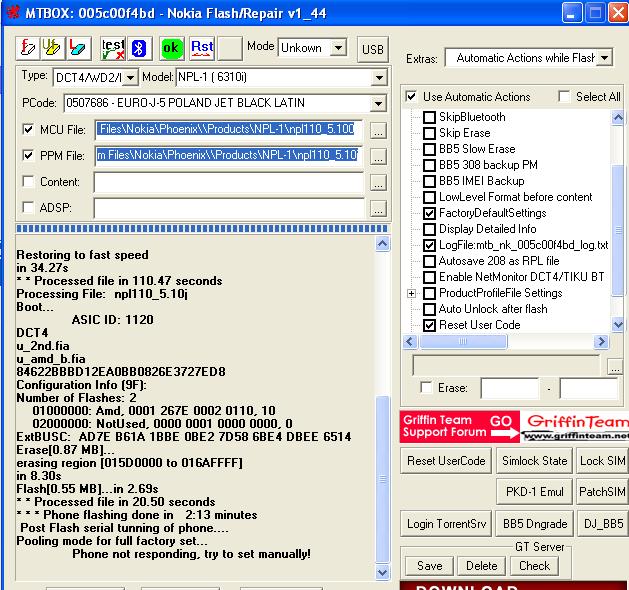Browse for MCU file with ... button
This screenshot has width=629, height=590.
pyautogui.click(x=378, y=130)
